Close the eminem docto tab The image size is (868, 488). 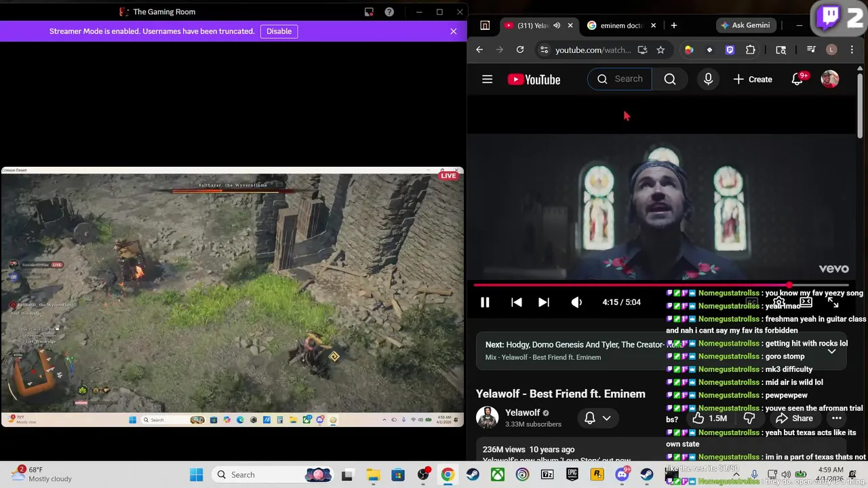point(653,26)
